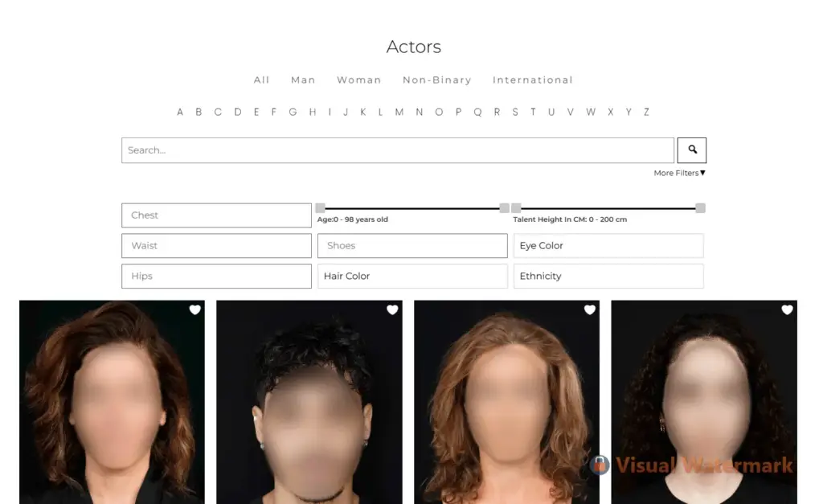Click into the Chest measurement field
The width and height of the screenshot is (823, 504).
pyautogui.click(x=216, y=215)
